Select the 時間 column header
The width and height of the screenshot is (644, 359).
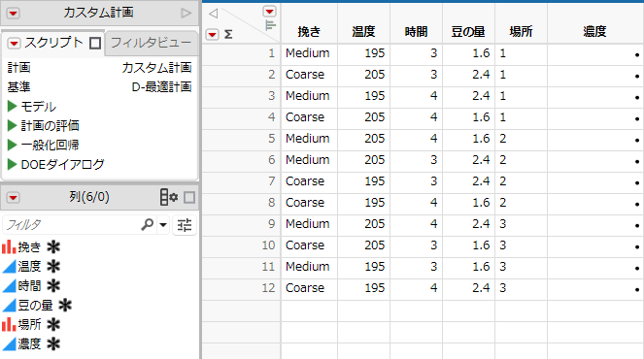416,32
